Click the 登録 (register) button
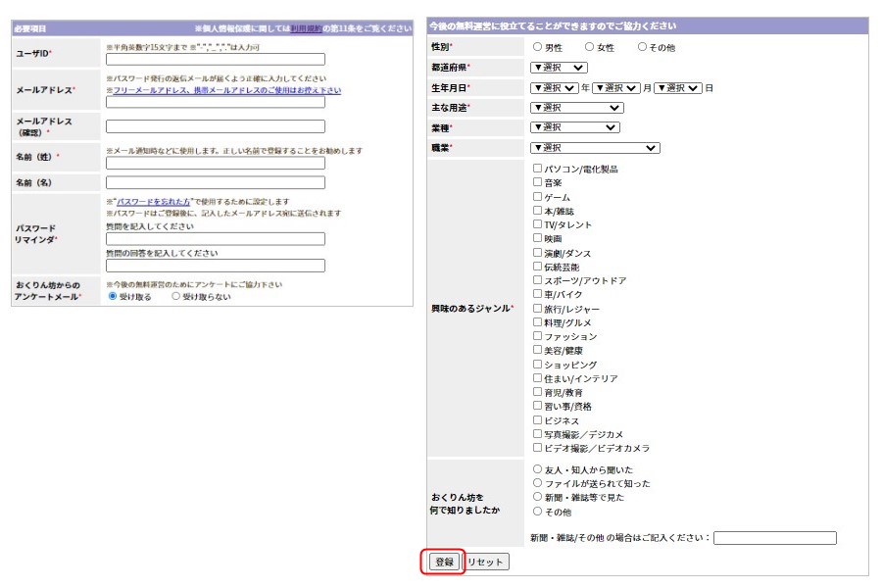This screenshot has width=882, height=588. point(445,563)
